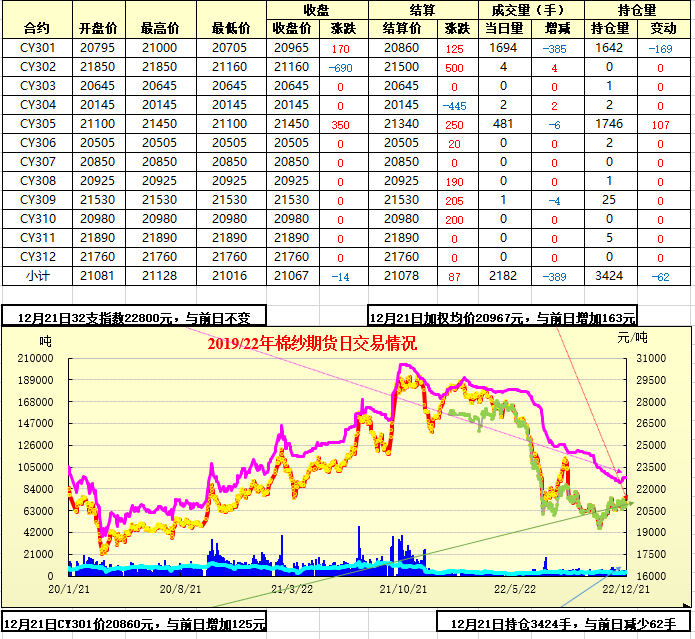
Task: Click the 合约 column header cell
Action: 36,28
